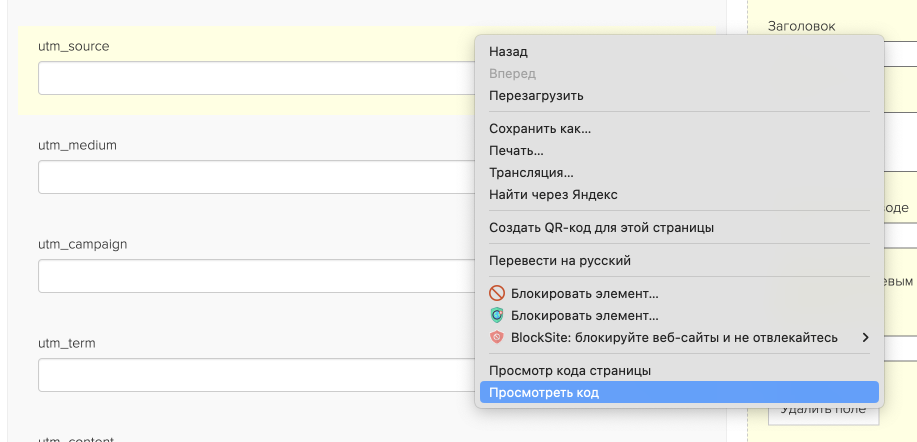Screen dimensions: 917x442
Task: Open the Сохранить как… option
Action: tap(540, 129)
